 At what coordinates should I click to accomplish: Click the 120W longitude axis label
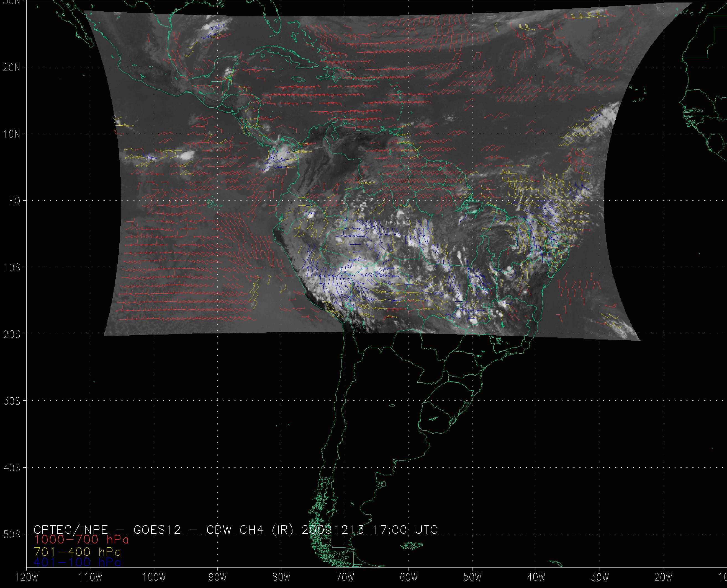[x=27, y=577]
